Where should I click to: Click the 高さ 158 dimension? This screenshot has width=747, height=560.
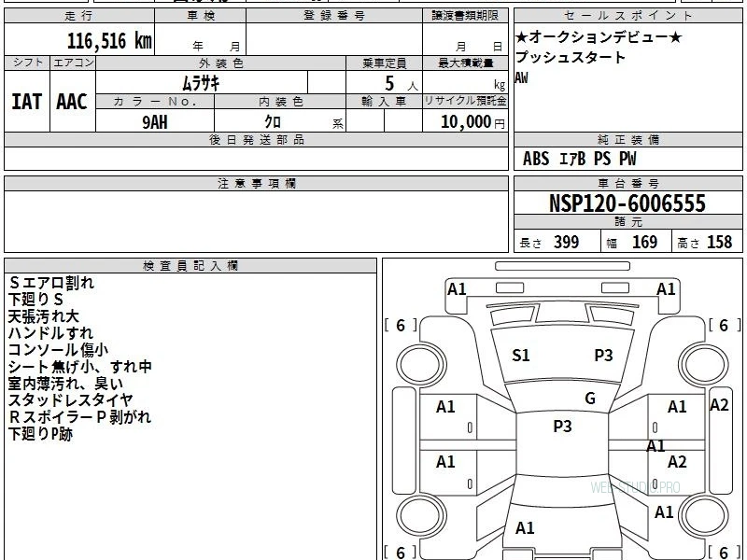[705, 242]
